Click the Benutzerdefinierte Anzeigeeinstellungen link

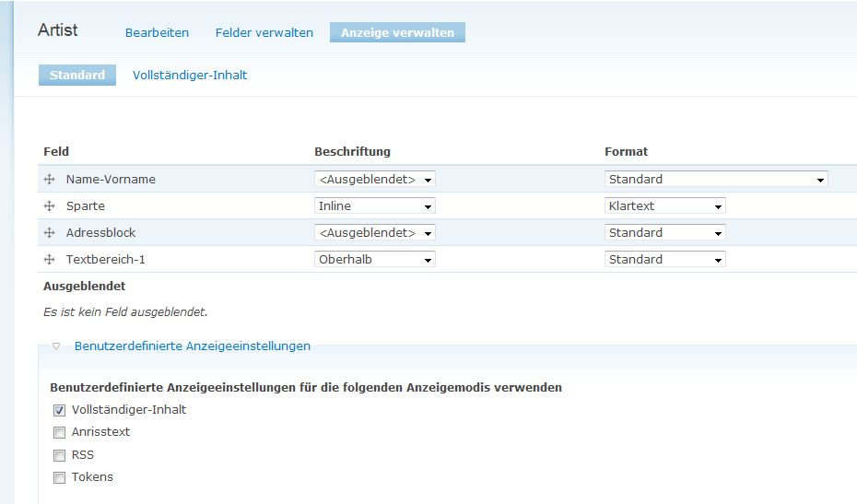pos(192,346)
